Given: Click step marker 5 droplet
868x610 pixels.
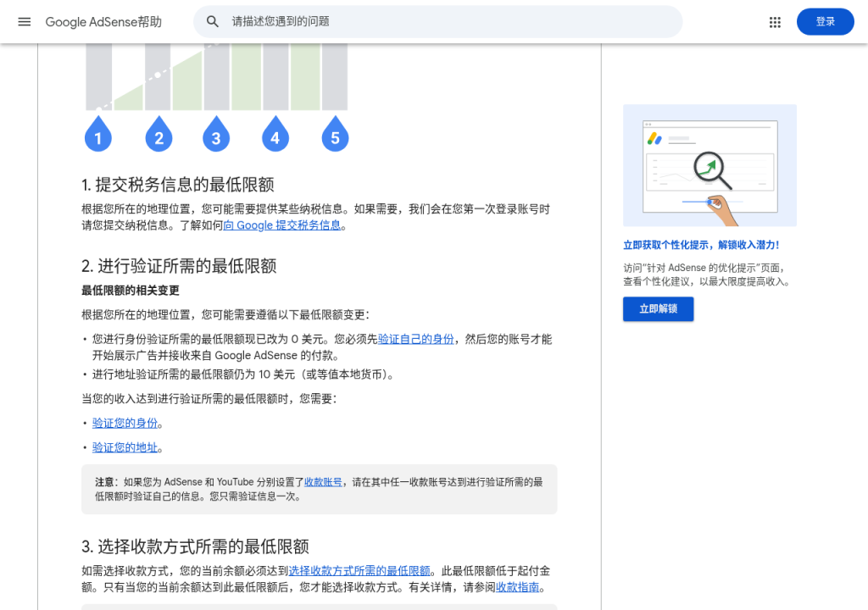Looking at the screenshot, I should pyautogui.click(x=335, y=134).
